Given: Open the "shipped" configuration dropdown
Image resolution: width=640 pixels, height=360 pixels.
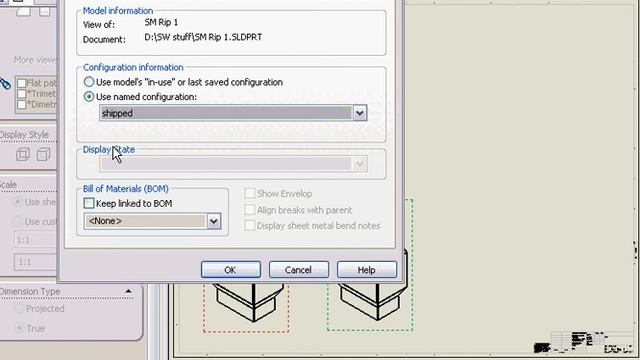Looking at the screenshot, I should point(360,113).
